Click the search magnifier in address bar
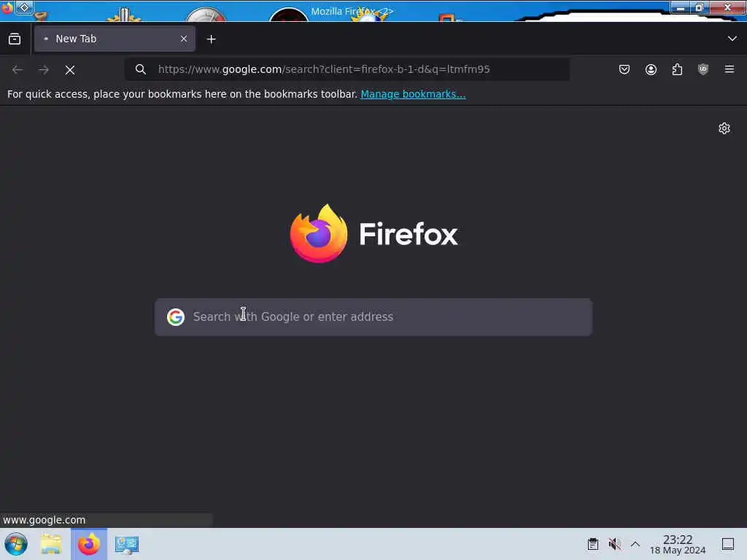 [140, 69]
